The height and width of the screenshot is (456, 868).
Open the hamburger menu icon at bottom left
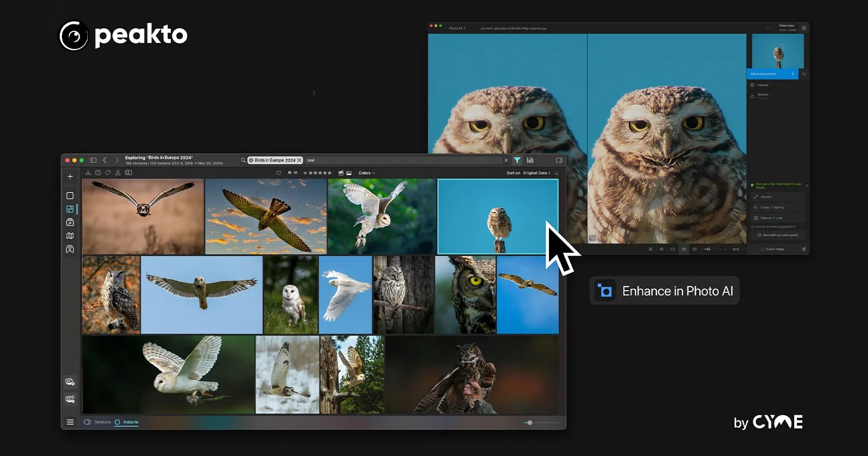click(x=70, y=422)
